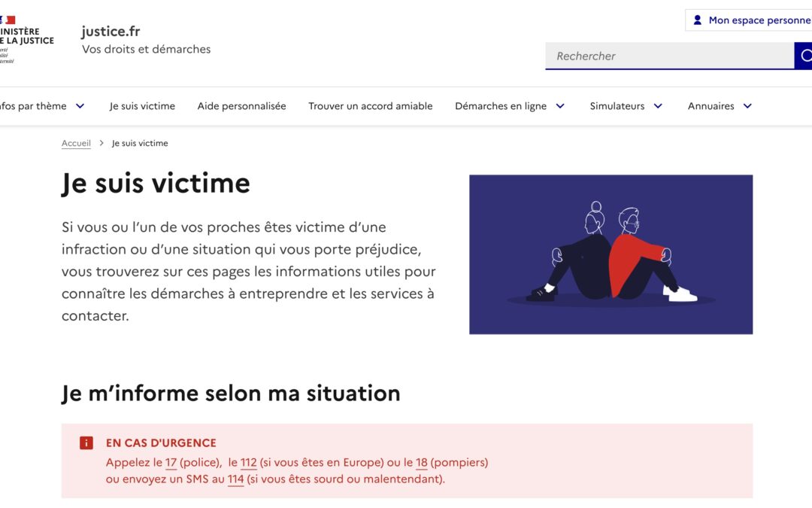
Task: Select Trouver un accord amiable
Action: click(x=370, y=105)
